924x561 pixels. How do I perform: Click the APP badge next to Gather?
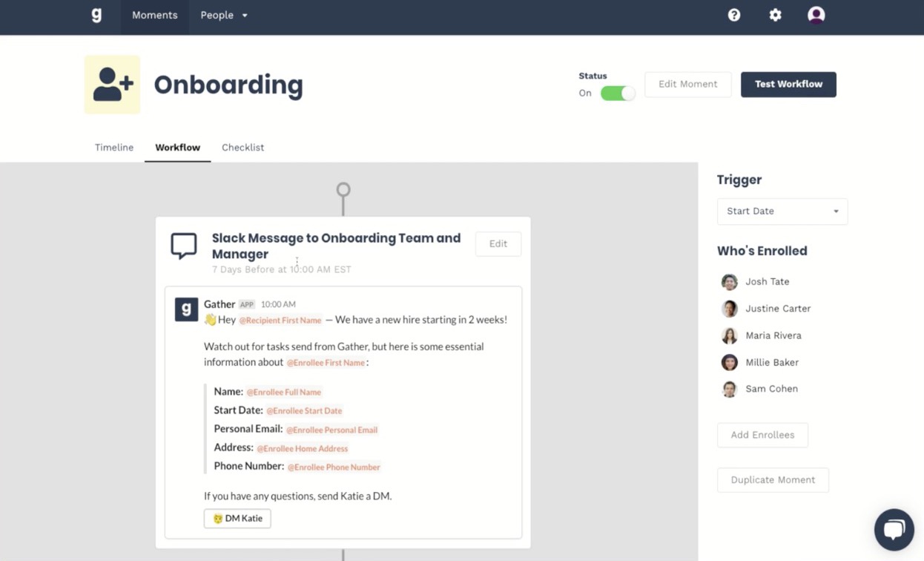(247, 304)
